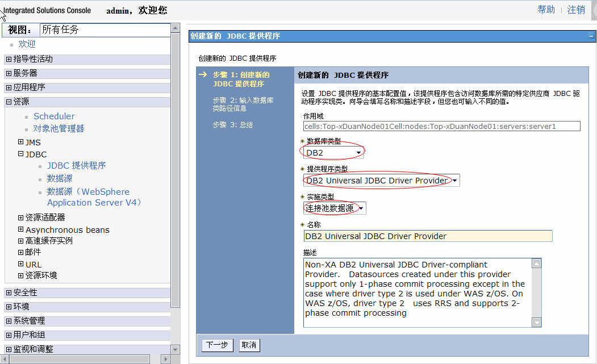This screenshot has width=597, height=364.
Task: Open the 数据库类型 DB2 dropdown
Action: pos(333,153)
